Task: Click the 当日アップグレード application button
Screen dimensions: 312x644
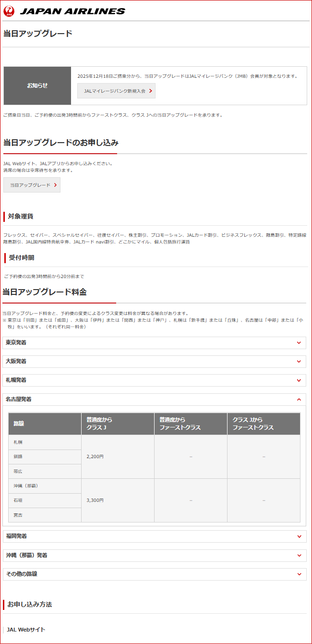Action: pos(32,185)
